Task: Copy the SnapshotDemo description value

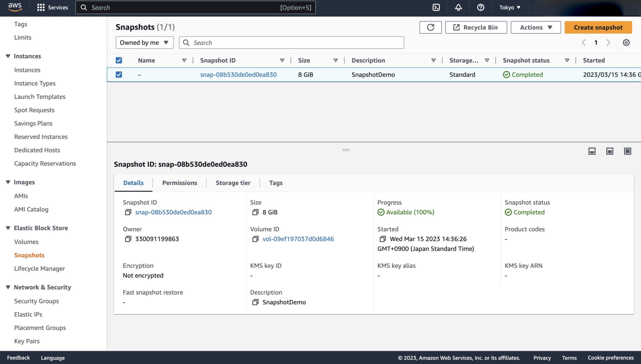Action: pos(255,302)
